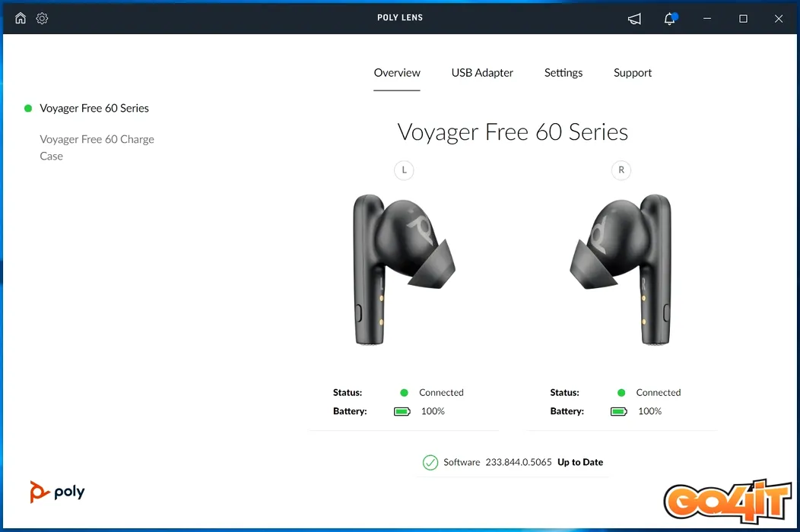This screenshot has width=800, height=532.
Task: Click software version 233.844.0.5065
Action: point(519,462)
